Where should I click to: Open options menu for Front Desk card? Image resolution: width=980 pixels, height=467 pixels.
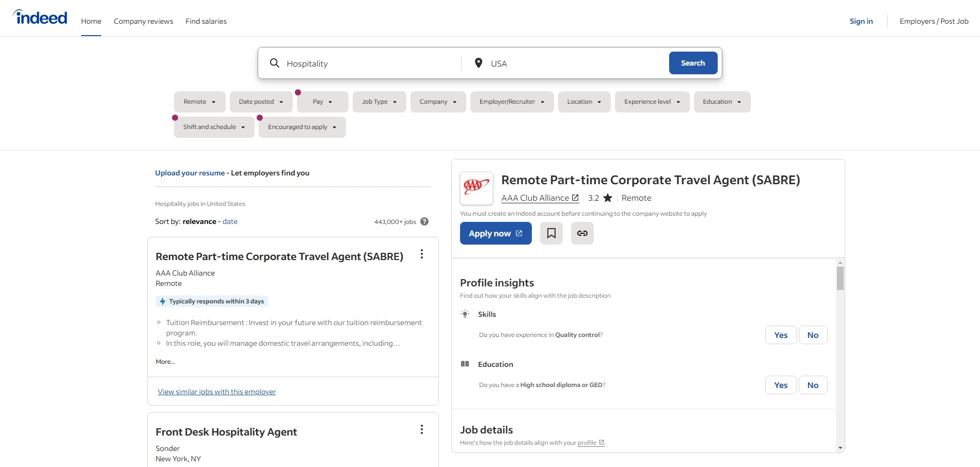click(x=422, y=429)
